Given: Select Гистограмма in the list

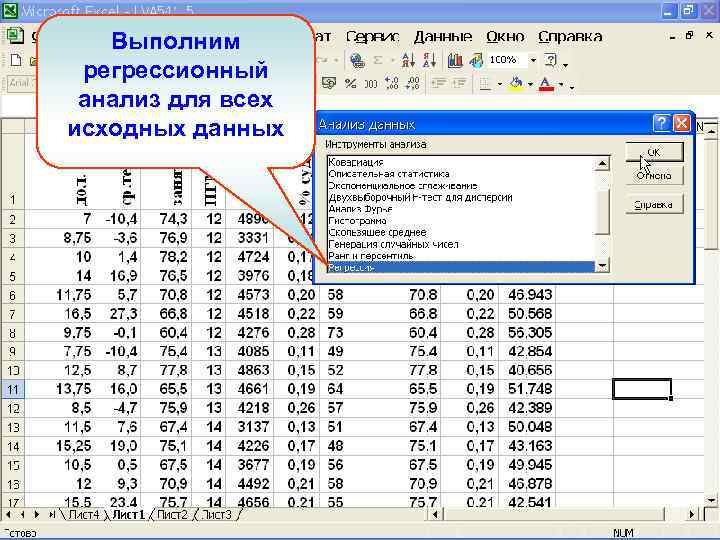Looking at the screenshot, I should coord(460,221).
